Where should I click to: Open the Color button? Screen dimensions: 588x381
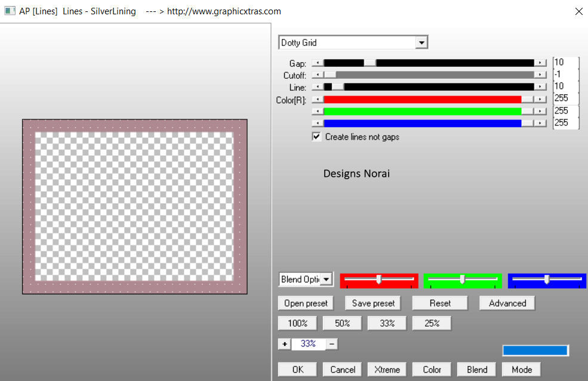click(432, 370)
